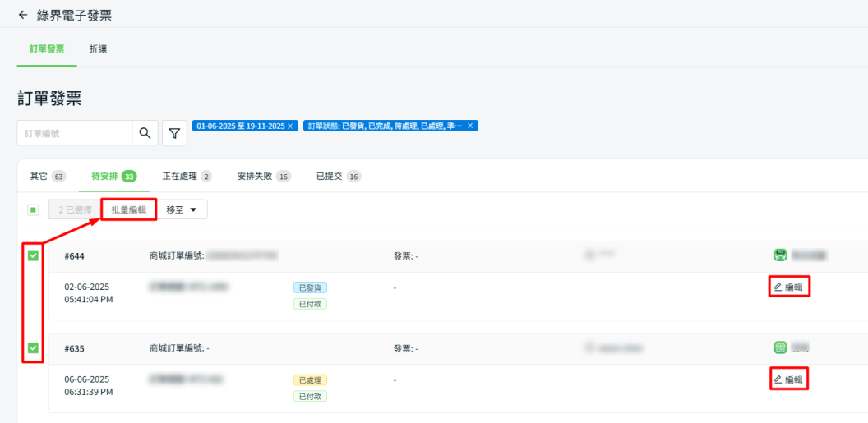Click the 訂單編號 search field
The image size is (868, 423).
(75, 133)
